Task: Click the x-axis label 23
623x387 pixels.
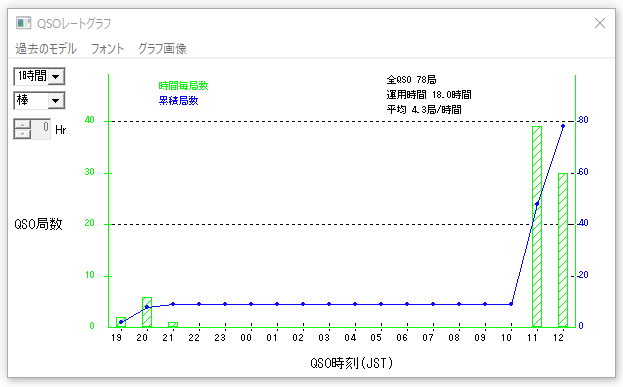Action: coord(220,338)
